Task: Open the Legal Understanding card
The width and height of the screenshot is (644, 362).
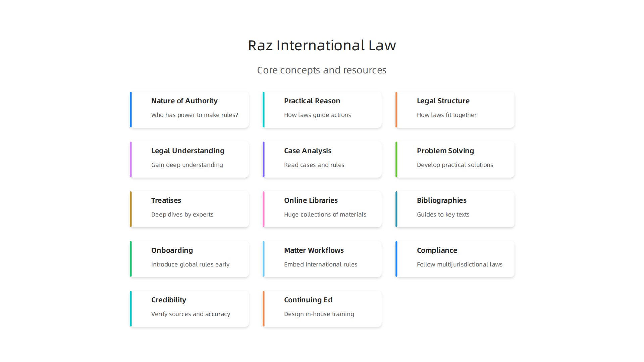Action: [x=189, y=160]
